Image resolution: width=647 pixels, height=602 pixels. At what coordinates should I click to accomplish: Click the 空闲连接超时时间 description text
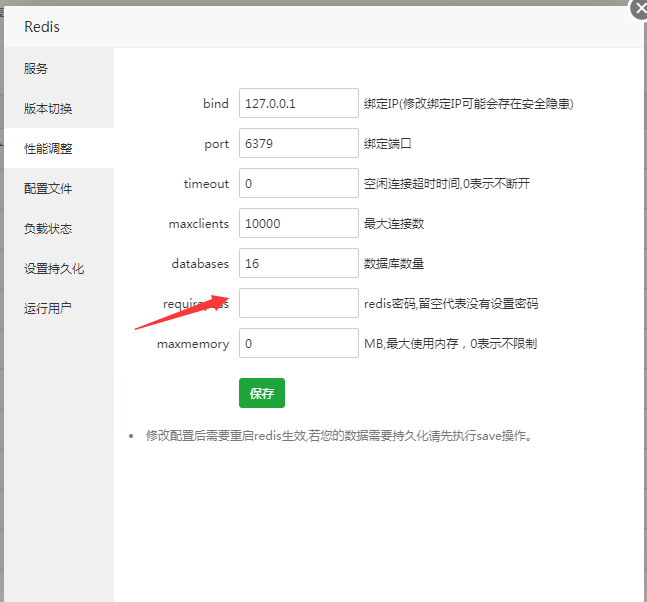pos(447,184)
